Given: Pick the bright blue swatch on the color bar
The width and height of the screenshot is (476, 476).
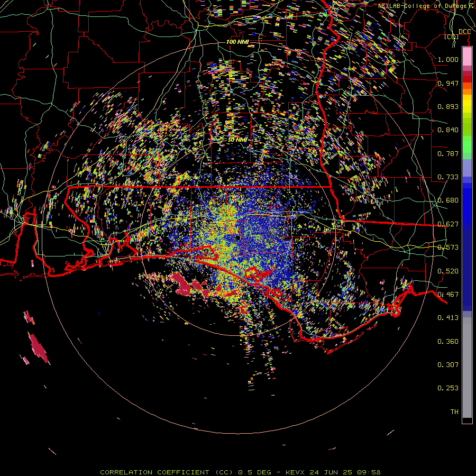Looking at the screenshot, I should point(467,206).
